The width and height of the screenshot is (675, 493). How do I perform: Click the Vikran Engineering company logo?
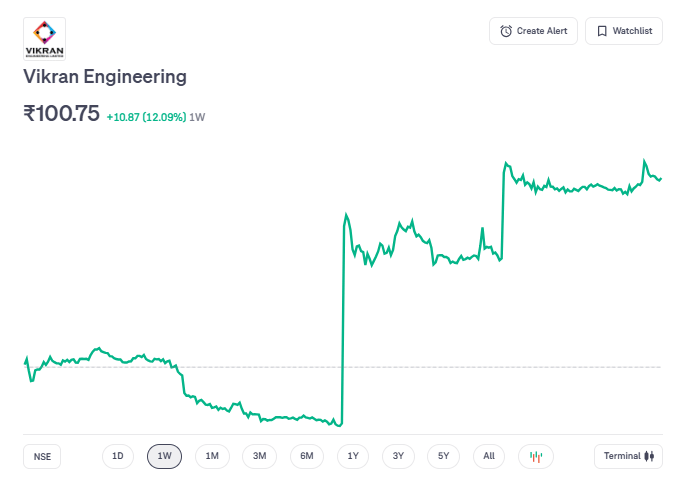44,39
